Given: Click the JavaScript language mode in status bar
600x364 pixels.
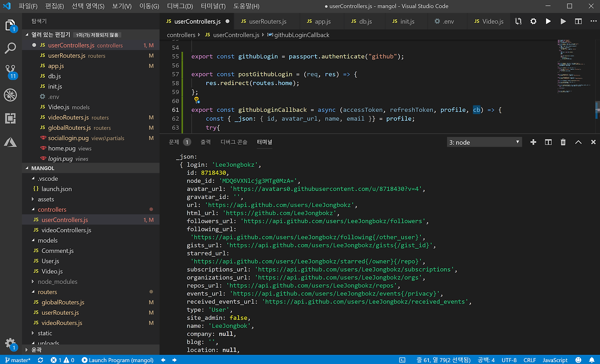Looking at the screenshot, I should 555,360.
